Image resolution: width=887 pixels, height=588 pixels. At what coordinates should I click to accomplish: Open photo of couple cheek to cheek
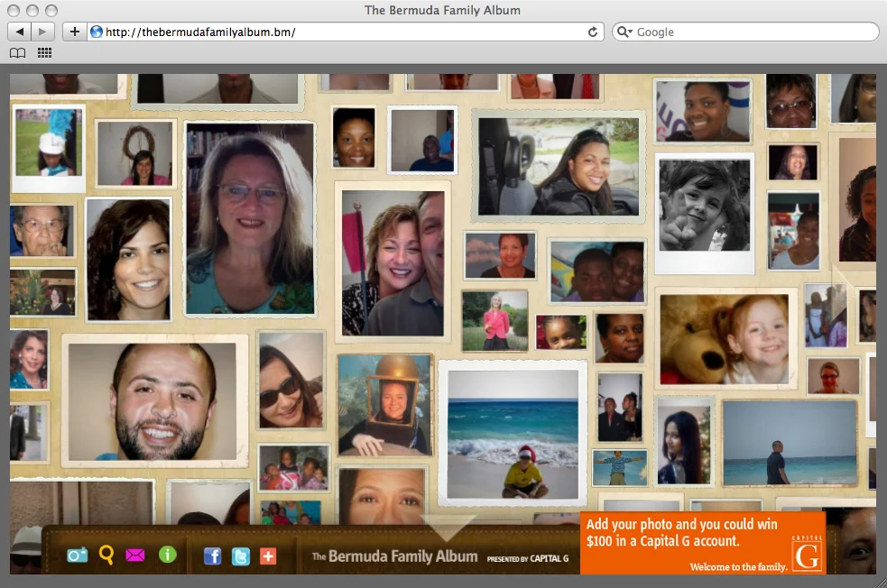pos(393,262)
